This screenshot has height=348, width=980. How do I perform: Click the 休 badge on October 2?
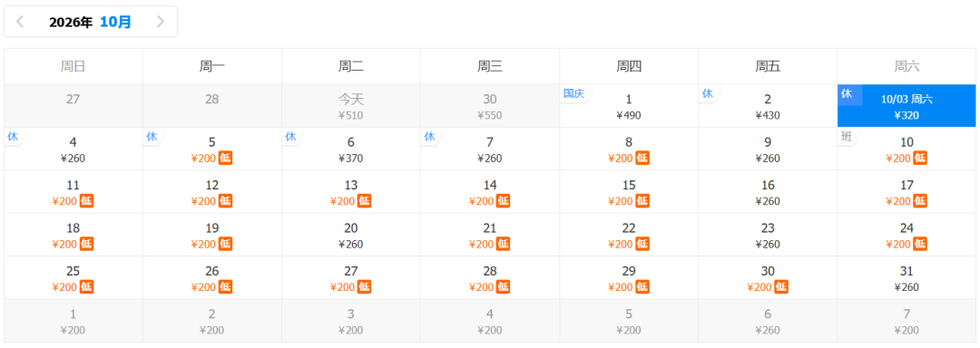pos(708,93)
